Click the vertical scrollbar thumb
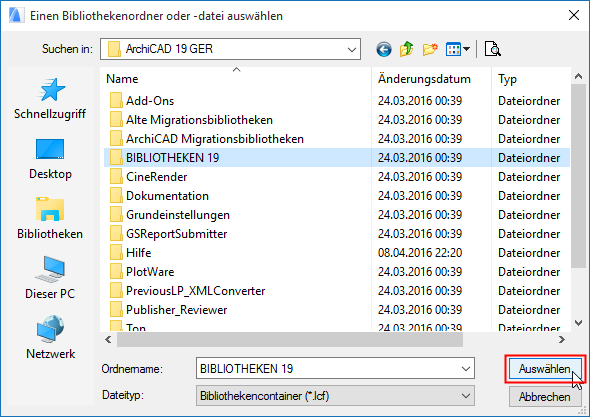 [x=578, y=176]
